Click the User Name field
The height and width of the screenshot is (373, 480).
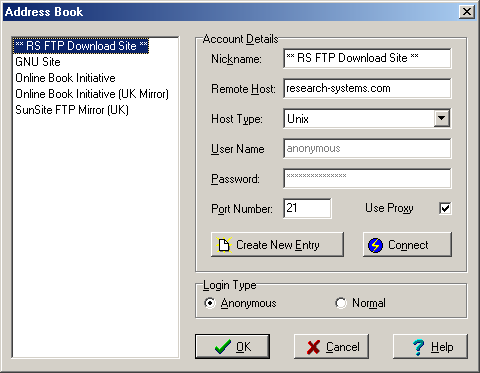point(367,148)
